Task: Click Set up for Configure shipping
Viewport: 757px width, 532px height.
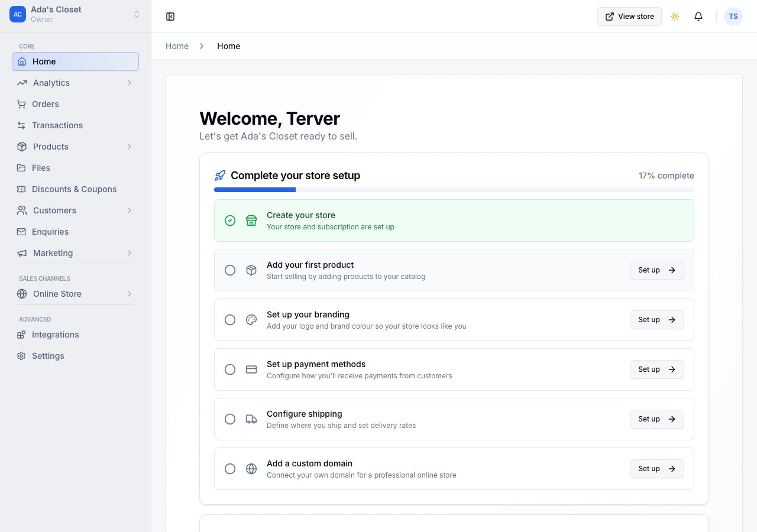Action: [x=657, y=419]
